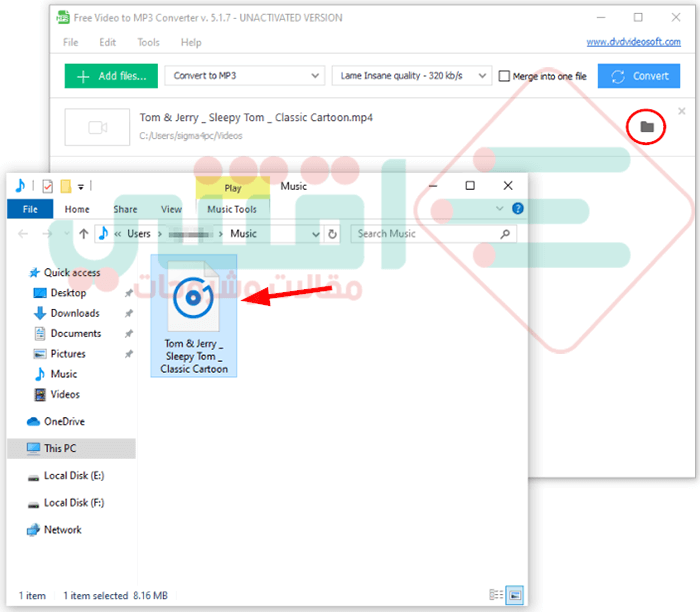The image size is (700, 612).
Task: Unpin Pictures using its pin icon
Action: [129, 354]
